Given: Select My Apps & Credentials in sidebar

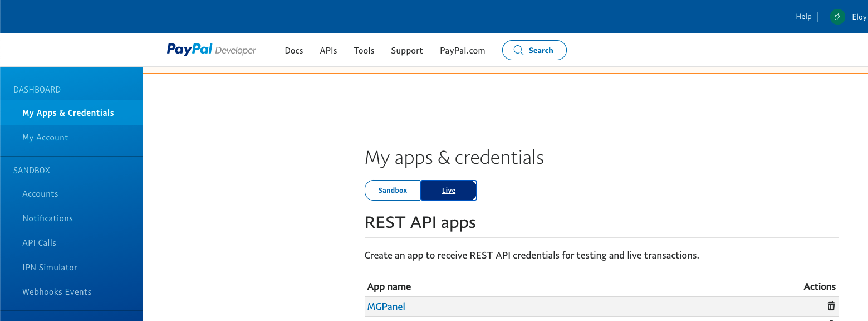Looking at the screenshot, I should click(71, 113).
